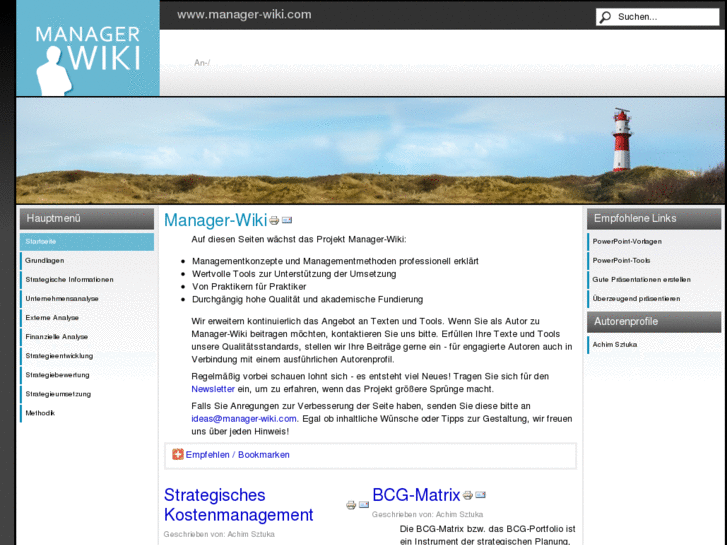Email the Manager-Wiki article
This screenshot has height=545, width=727.
coord(287,220)
